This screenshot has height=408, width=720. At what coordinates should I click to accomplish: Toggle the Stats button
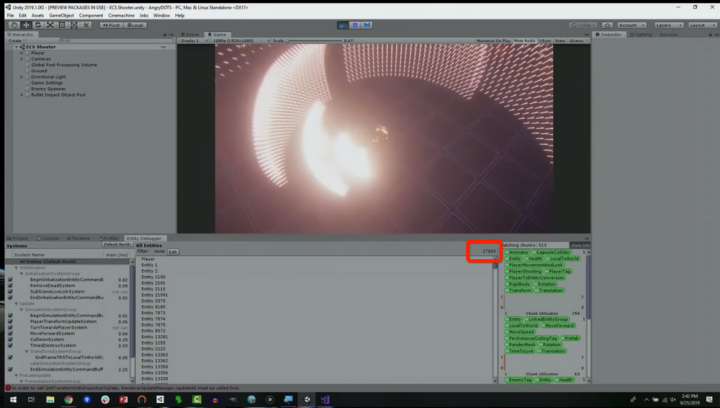[560, 41]
